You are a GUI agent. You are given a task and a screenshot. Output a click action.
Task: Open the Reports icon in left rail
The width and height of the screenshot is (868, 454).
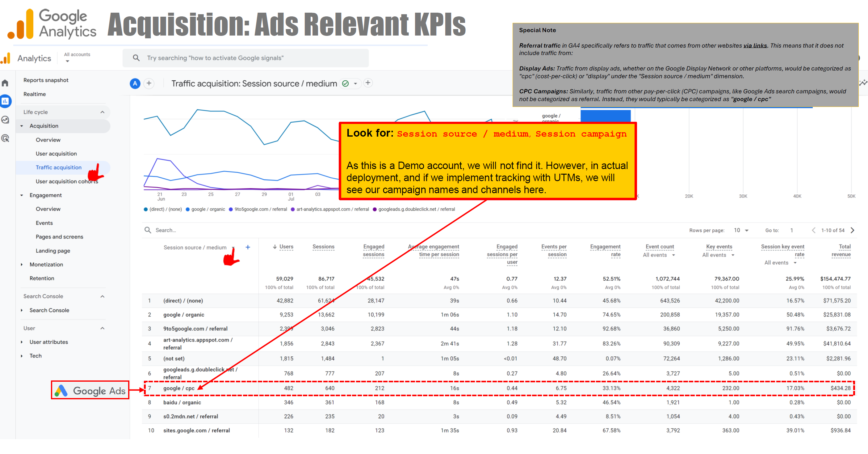(x=5, y=101)
